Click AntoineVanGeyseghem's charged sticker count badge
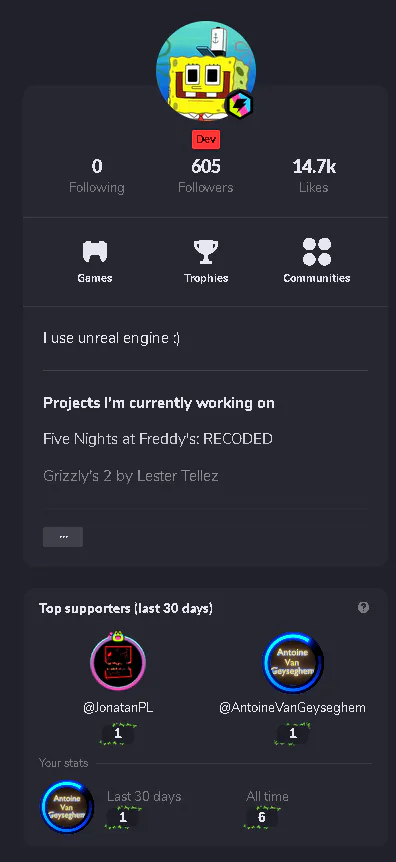This screenshot has height=862, width=396. click(x=293, y=734)
